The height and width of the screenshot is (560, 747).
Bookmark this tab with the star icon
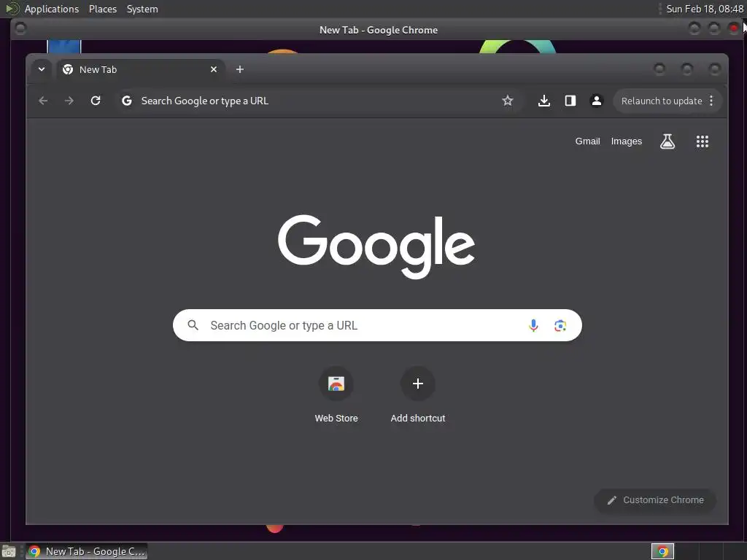click(x=508, y=101)
